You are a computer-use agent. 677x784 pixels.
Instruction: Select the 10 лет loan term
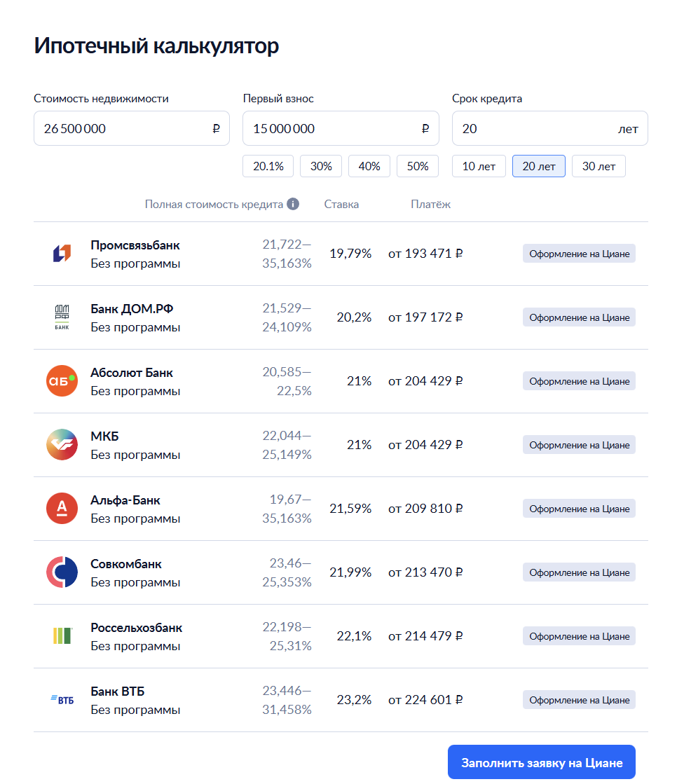point(479,166)
